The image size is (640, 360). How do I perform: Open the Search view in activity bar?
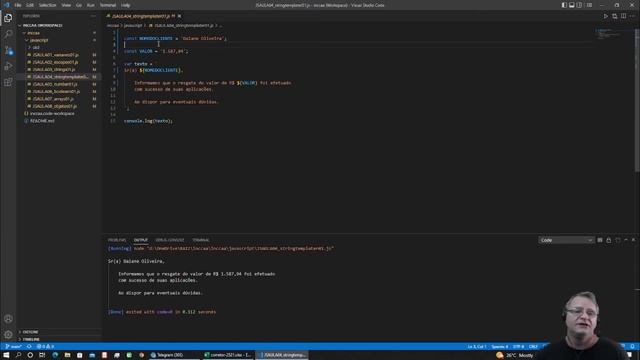(x=8, y=34)
